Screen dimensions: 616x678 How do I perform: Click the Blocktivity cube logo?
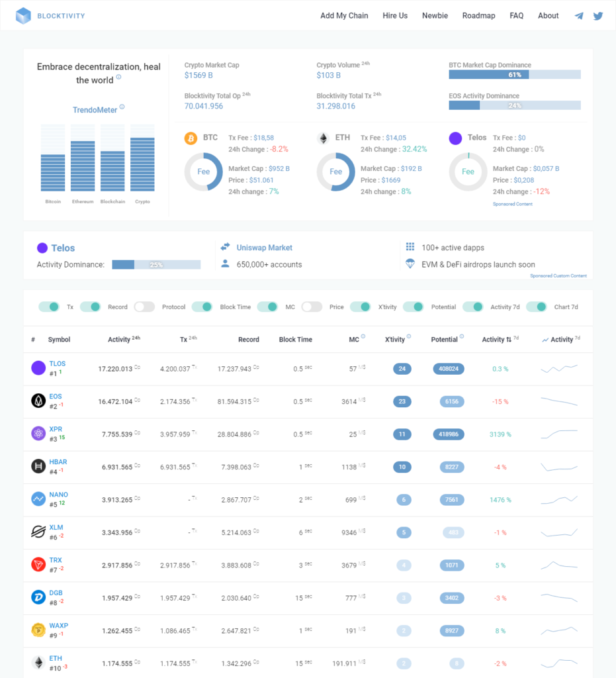(23, 16)
